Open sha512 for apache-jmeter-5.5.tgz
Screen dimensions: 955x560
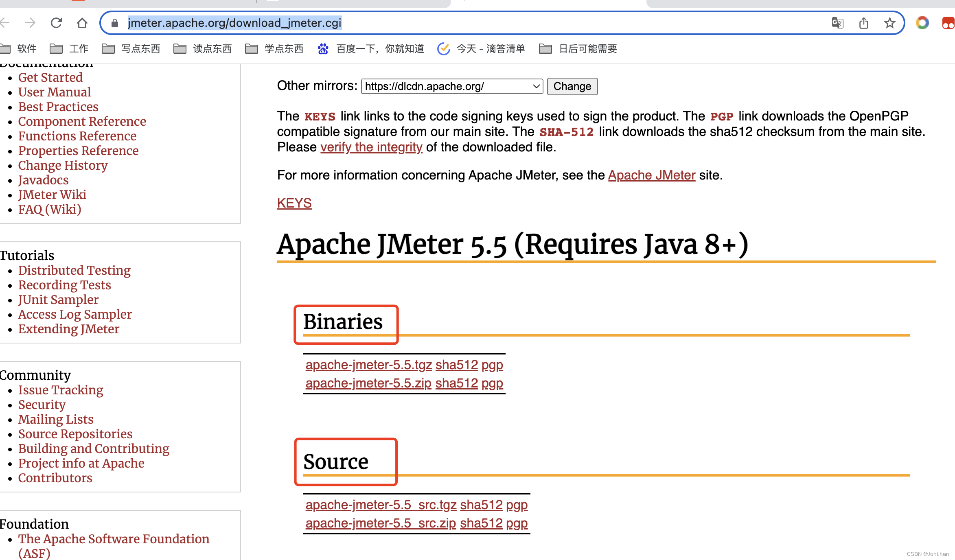tap(457, 365)
